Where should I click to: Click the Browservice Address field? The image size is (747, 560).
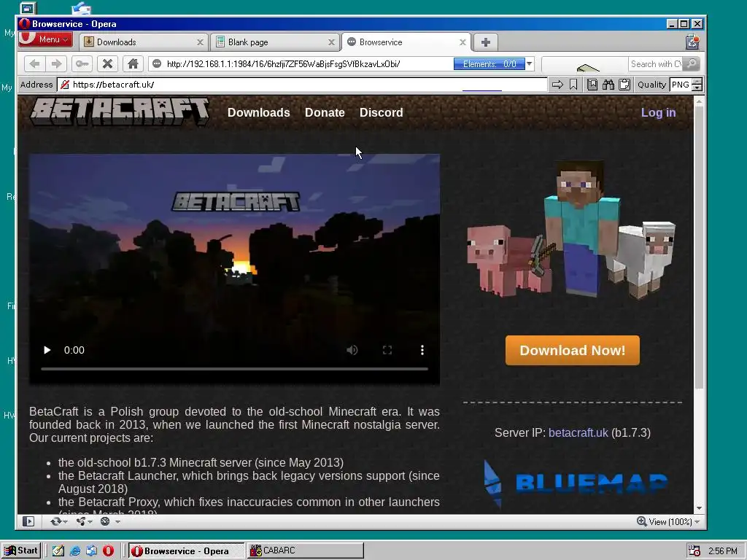coord(302,85)
